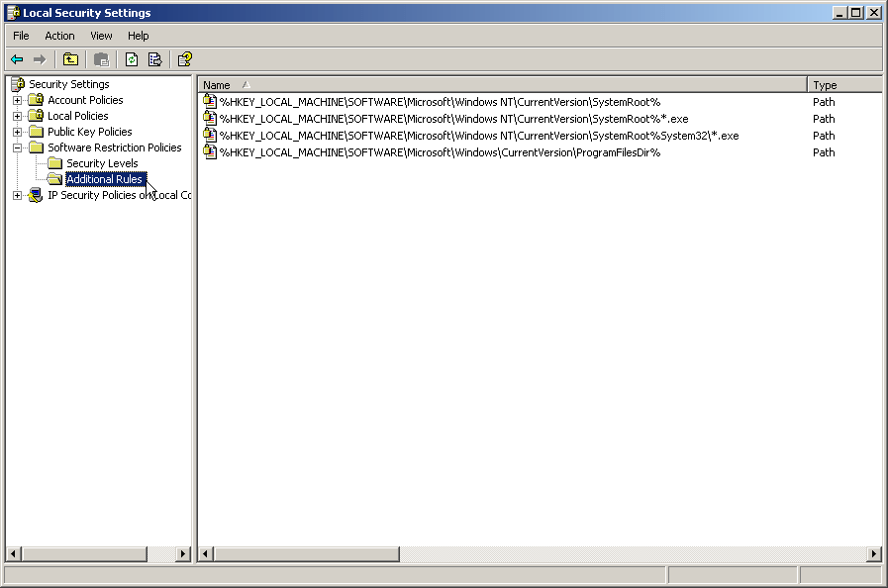
Task: Click the Local Security Settings title bar icon
Action: click(14, 13)
